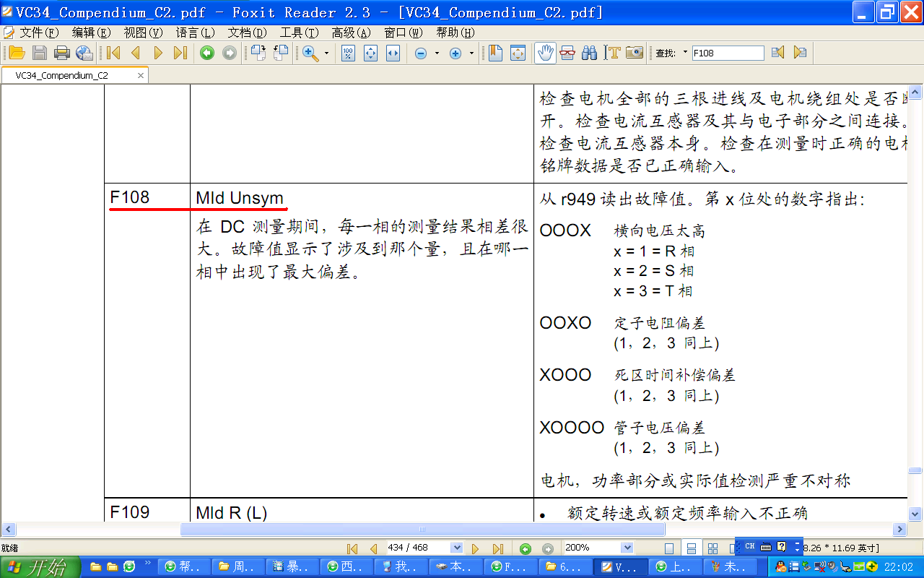
Task: Click the taskbar clock showing 22:02
Action: tap(899, 567)
